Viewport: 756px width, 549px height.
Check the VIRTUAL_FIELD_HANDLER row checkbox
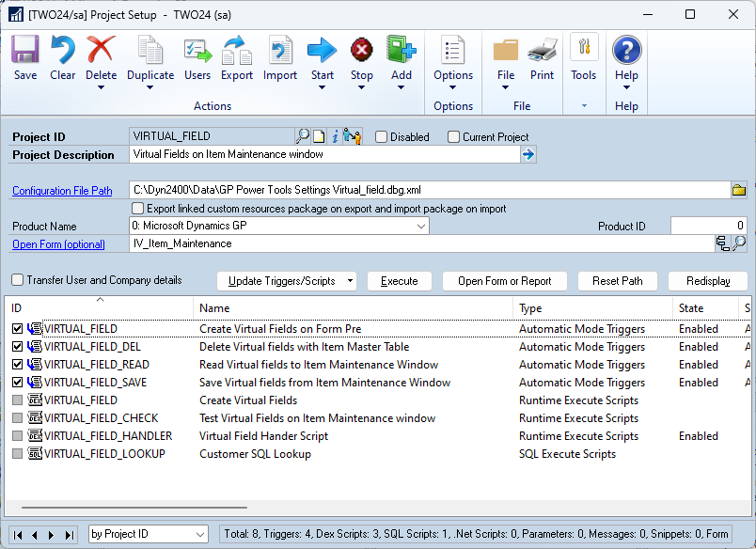pyautogui.click(x=17, y=436)
